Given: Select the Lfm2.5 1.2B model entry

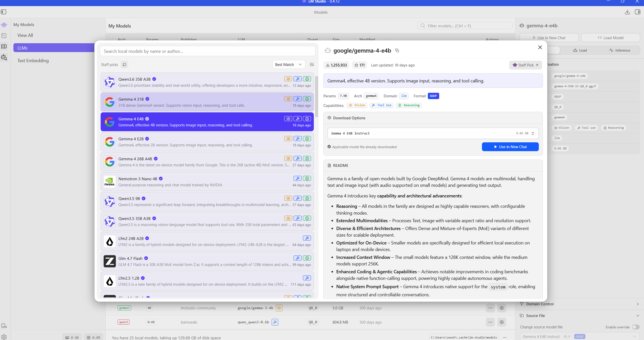Looking at the screenshot, I should pos(207,281).
